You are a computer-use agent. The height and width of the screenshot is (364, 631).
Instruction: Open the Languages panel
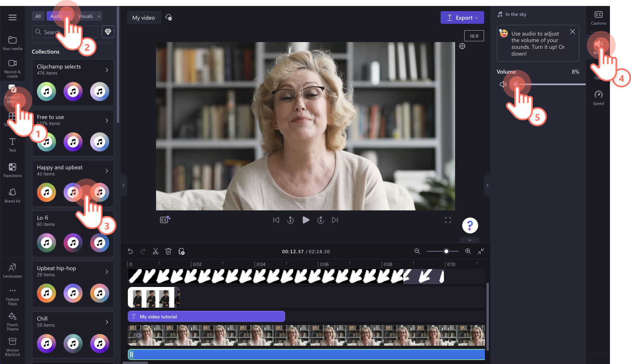pos(12,270)
